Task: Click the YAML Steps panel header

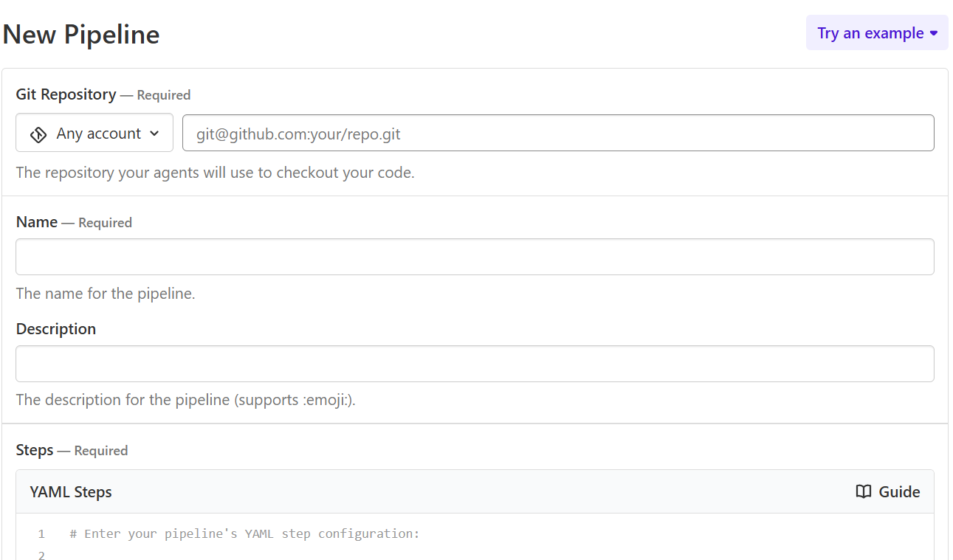Action: 71,491
